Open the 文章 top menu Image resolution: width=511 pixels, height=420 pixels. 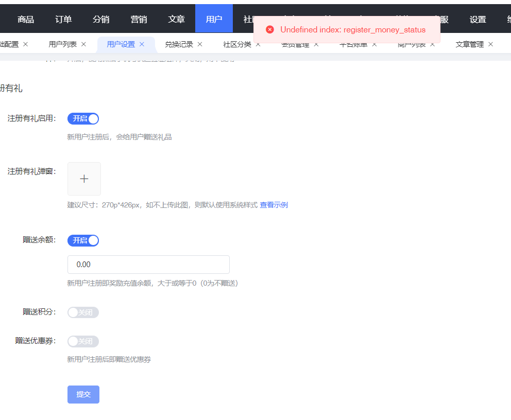click(176, 19)
